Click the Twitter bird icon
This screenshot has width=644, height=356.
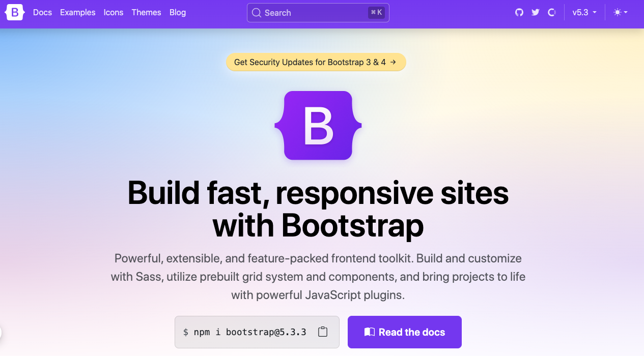535,12
